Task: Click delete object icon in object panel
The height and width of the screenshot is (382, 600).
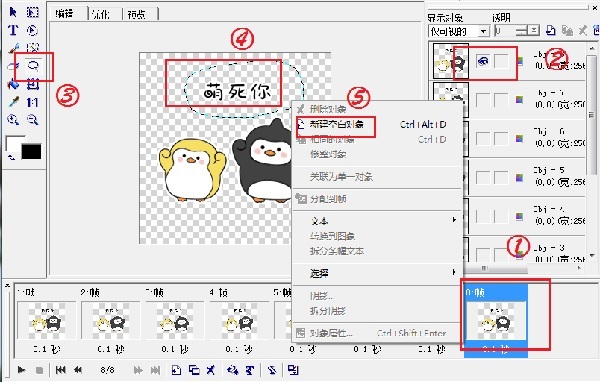Action: (582, 31)
